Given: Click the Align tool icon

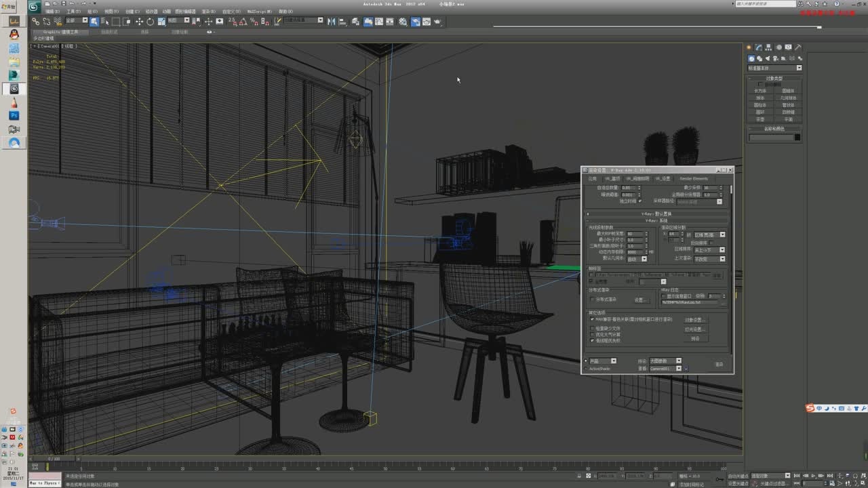Looking at the screenshot, I should coord(342,21).
